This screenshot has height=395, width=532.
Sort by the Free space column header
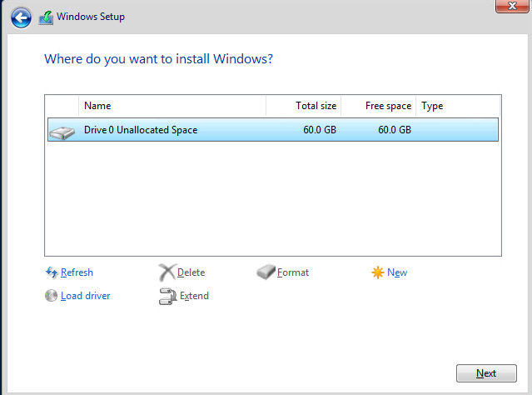click(x=379, y=106)
